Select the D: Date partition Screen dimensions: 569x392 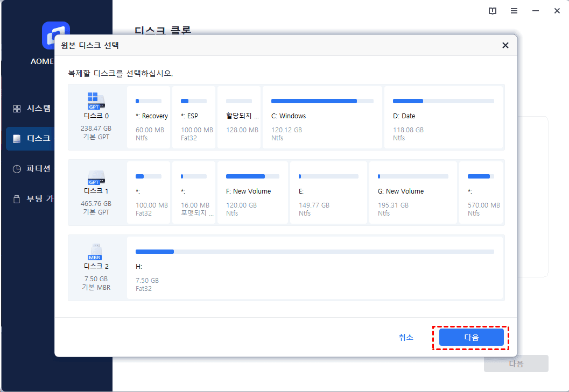444,117
